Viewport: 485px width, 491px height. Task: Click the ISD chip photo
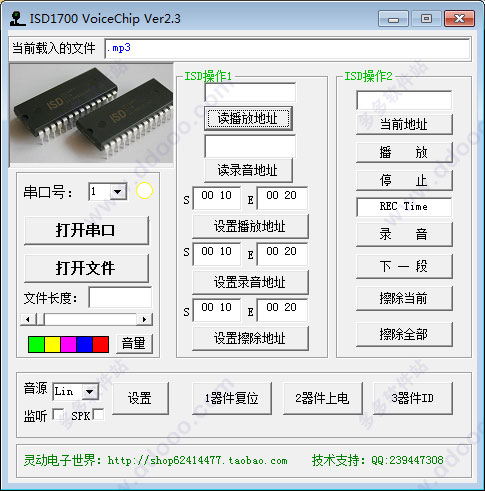pos(92,115)
